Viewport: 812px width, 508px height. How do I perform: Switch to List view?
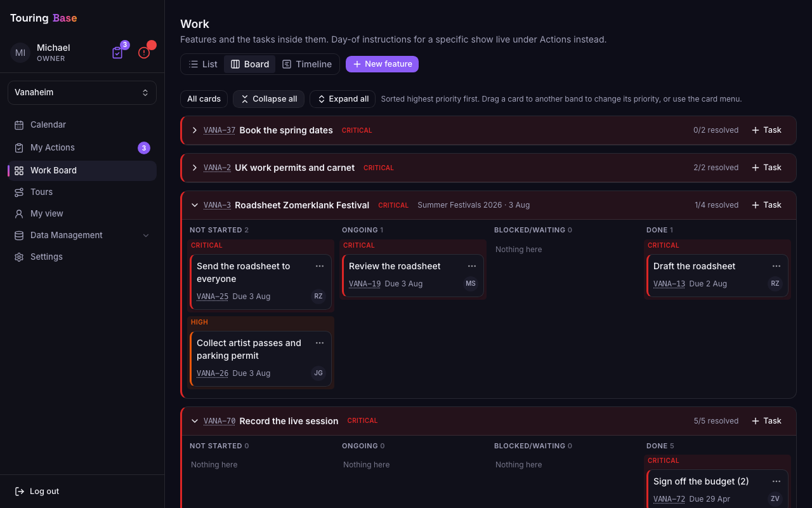[203, 64]
